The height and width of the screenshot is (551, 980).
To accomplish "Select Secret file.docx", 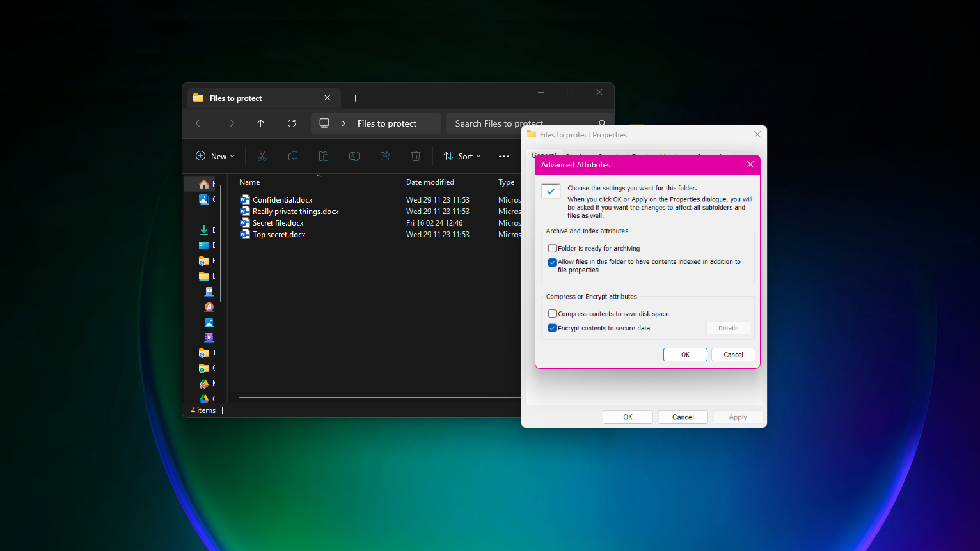I will [x=278, y=223].
